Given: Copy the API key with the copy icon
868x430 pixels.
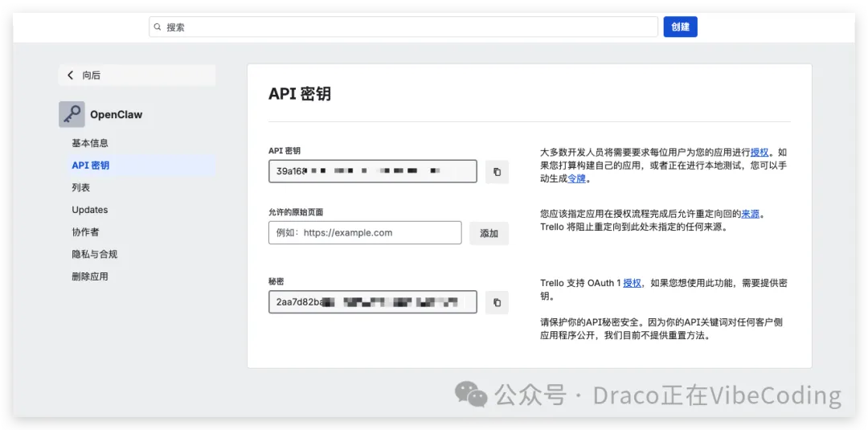Looking at the screenshot, I should (497, 172).
